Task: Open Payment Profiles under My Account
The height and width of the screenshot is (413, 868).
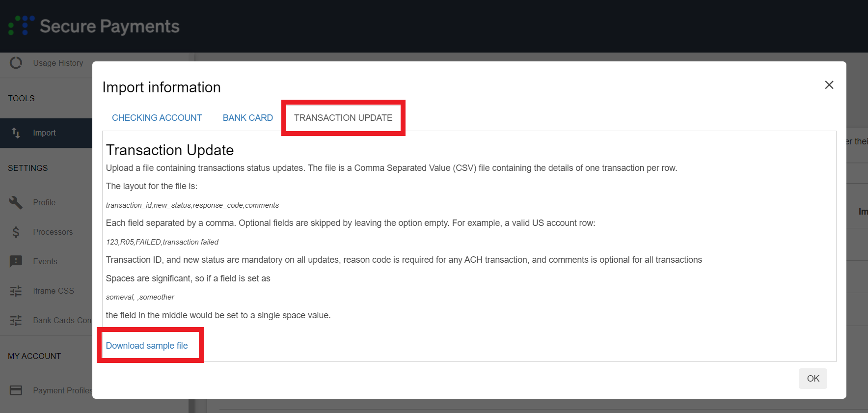Action: 62,390
